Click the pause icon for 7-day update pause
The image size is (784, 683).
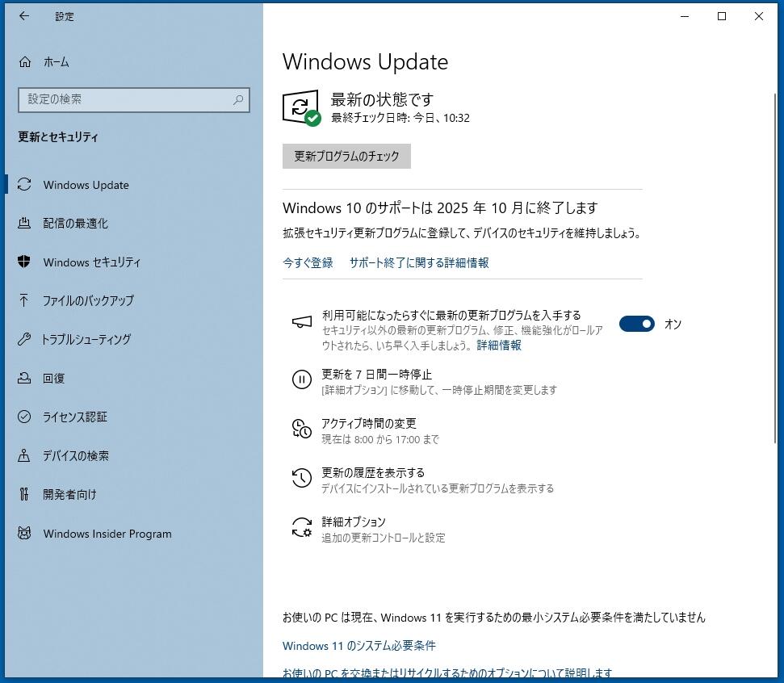coord(301,379)
